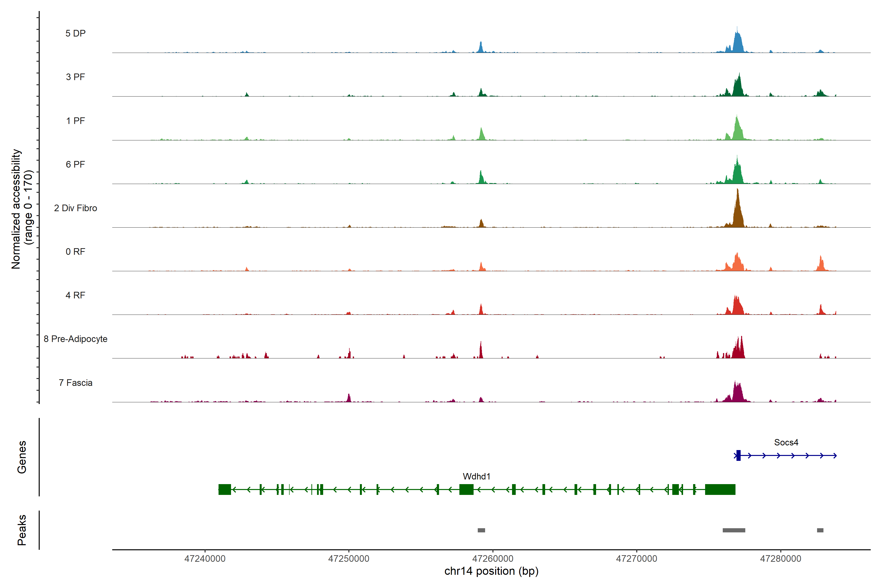
Task: Click the 7 Fascia track label
Action: pyautogui.click(x=75, y=382)
